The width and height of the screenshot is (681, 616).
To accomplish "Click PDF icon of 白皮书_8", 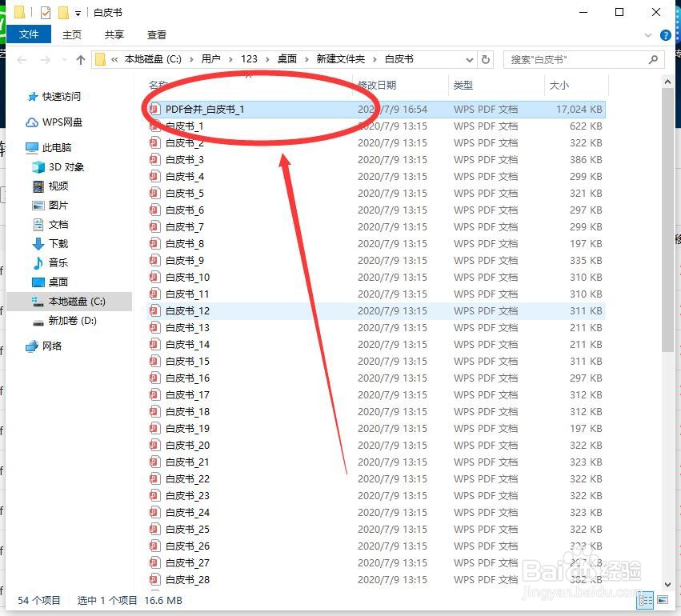I will coord(154,243).
